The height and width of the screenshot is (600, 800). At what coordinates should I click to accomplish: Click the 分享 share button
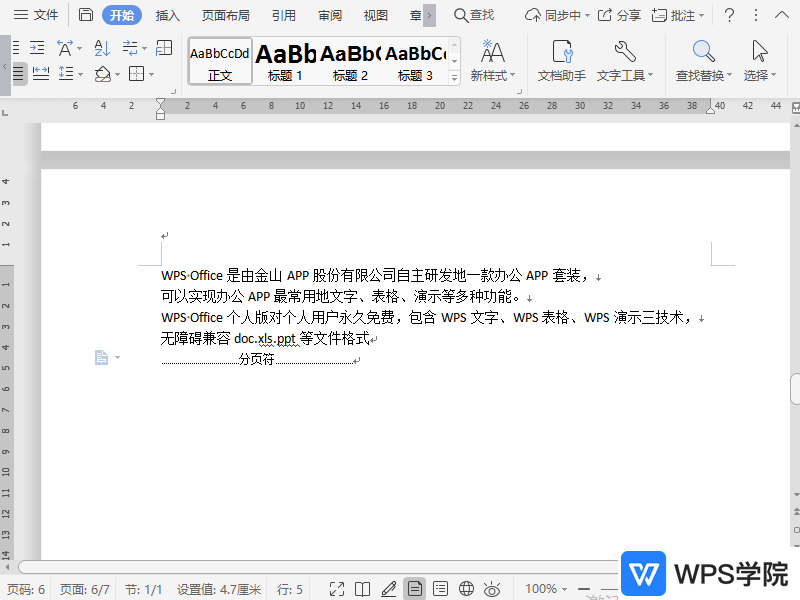tap(621, 15)
